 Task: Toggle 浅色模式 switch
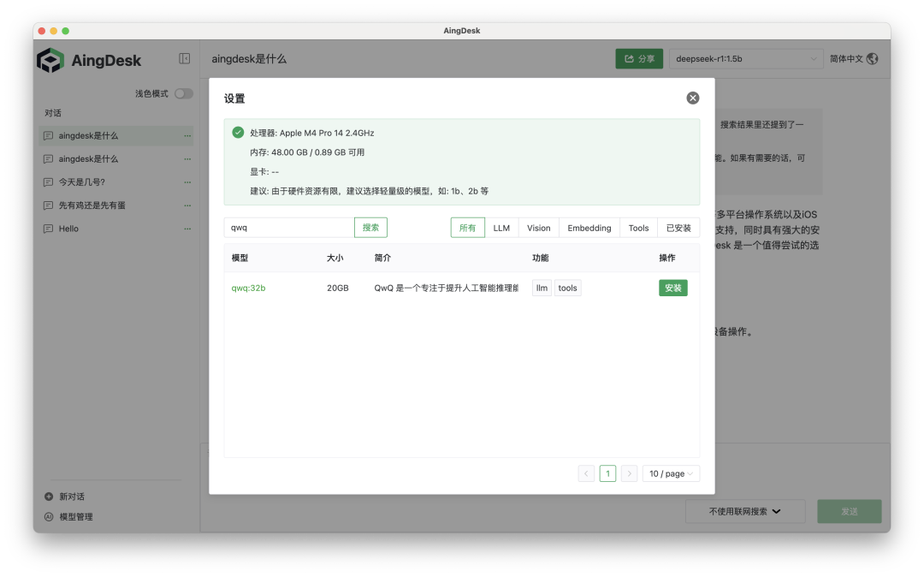(x=183, y=94)
